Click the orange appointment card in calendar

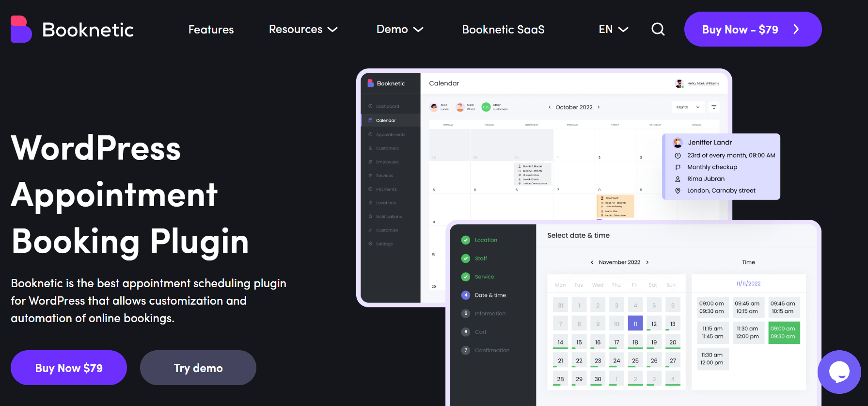(615, 206)
